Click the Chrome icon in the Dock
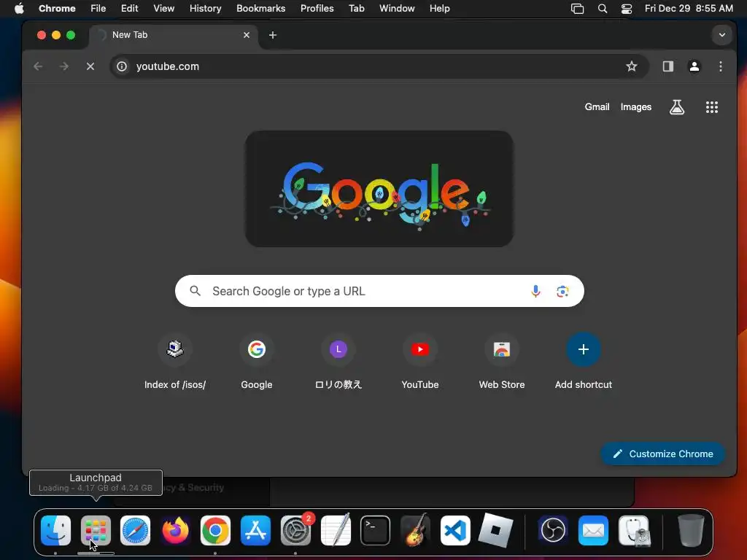Image resolution: width=747 pixels, height=560 pixels. (x=215, y=531)
